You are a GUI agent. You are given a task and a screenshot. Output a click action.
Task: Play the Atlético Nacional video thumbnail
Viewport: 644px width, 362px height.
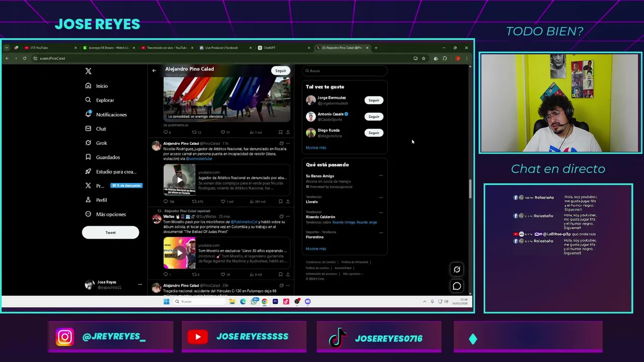pyautogui.click(x=179, y=179)
